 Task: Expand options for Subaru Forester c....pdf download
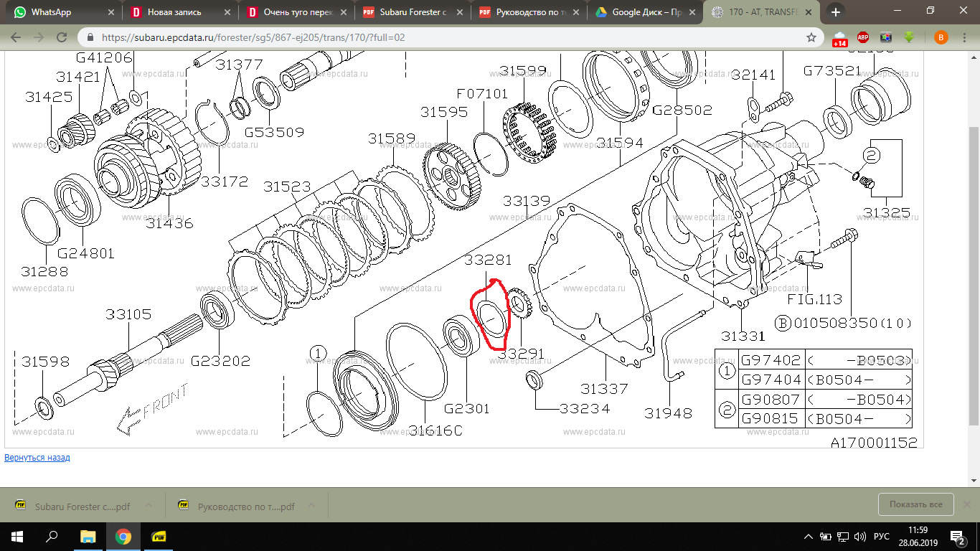pyautogui.click(x=149, y=506)
